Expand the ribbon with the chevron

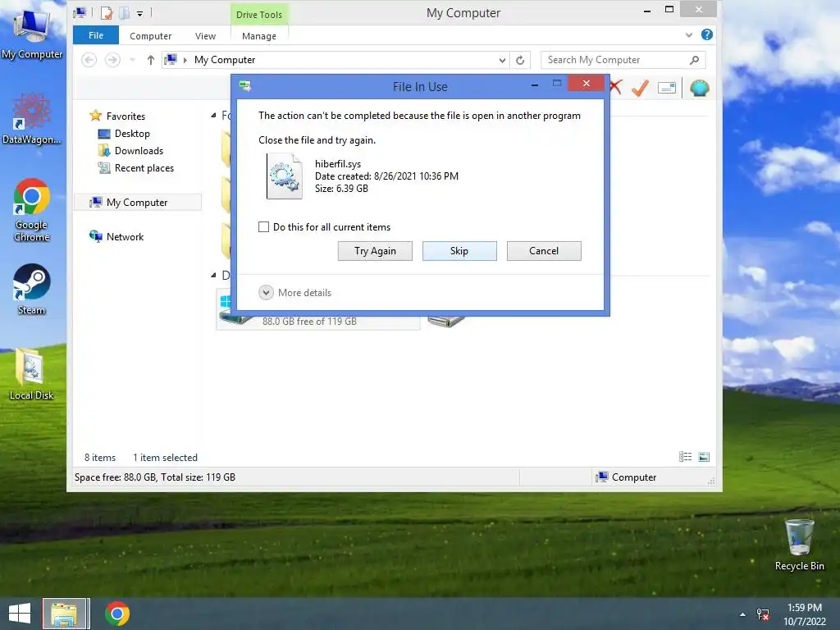[x=689, y=34]
